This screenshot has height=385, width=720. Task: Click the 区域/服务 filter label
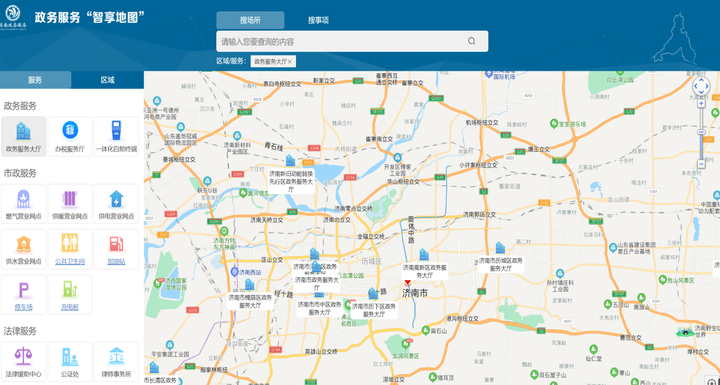232,61
